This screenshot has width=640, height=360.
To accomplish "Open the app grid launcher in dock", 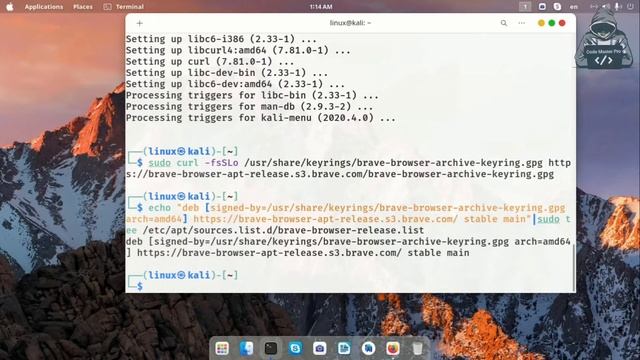I will [222, 348].
